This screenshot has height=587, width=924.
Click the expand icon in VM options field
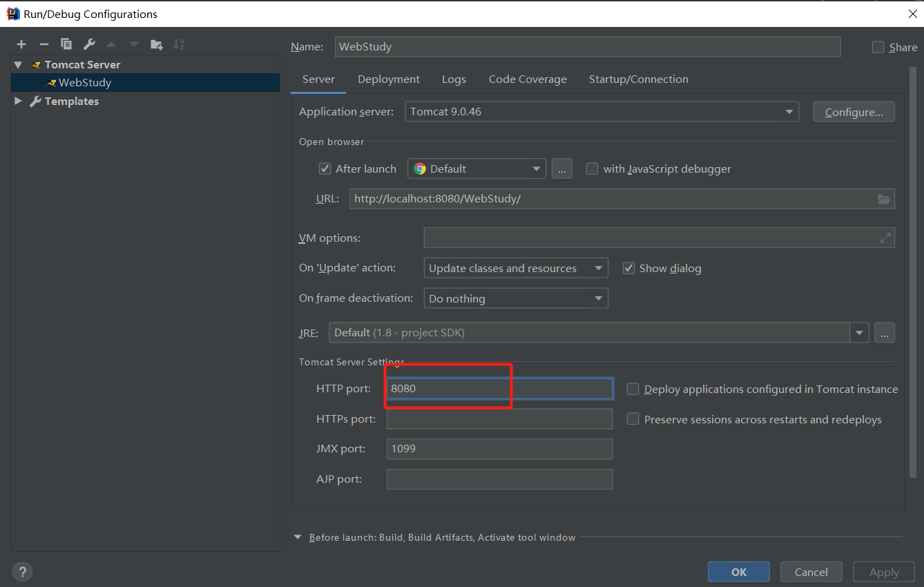[x=885, y=238]
